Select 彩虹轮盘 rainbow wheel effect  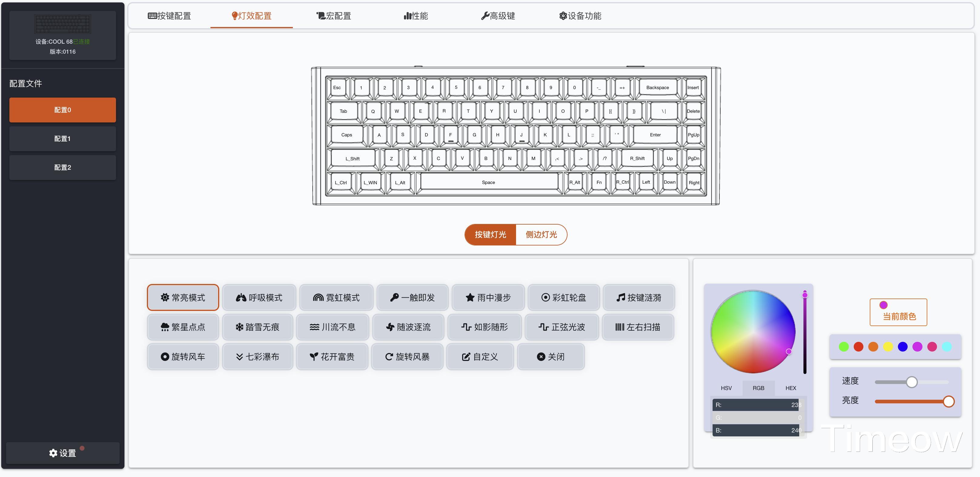point(563,297)
